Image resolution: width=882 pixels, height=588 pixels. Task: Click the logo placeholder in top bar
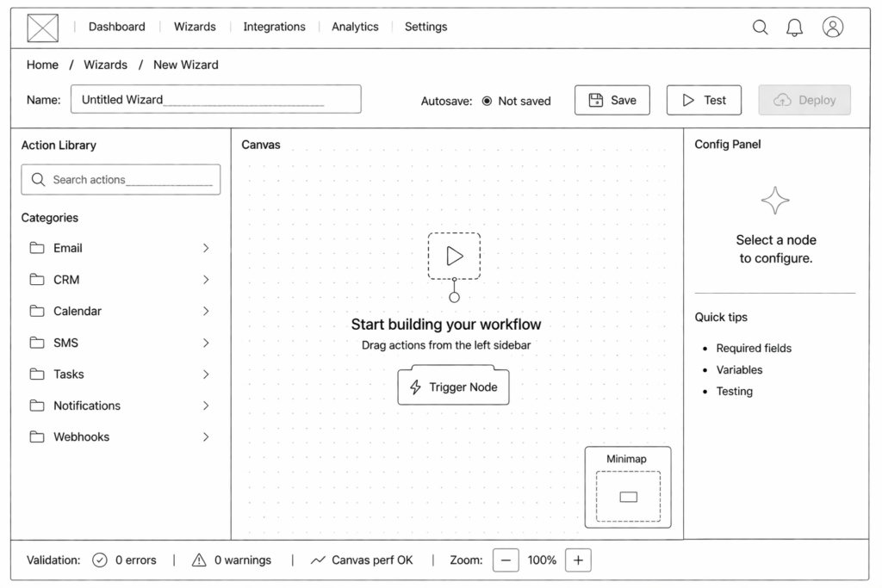43,27
